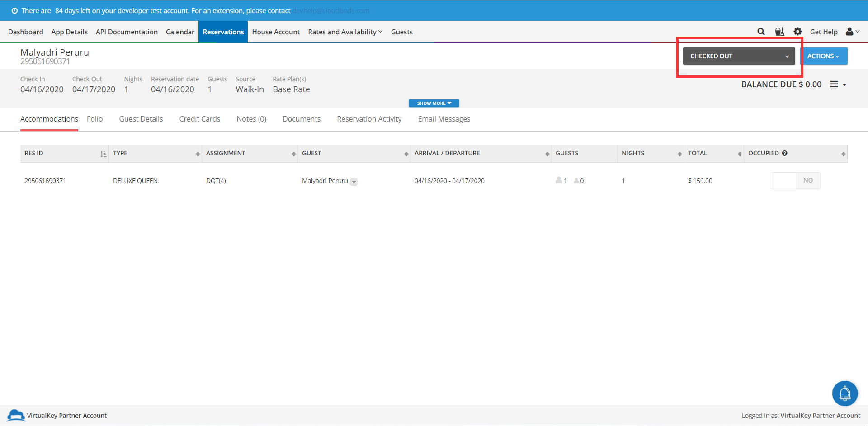Open guest dropdown next to Malyadri Peruru
This screenshot has width=868, height=426.
(354, 182)
